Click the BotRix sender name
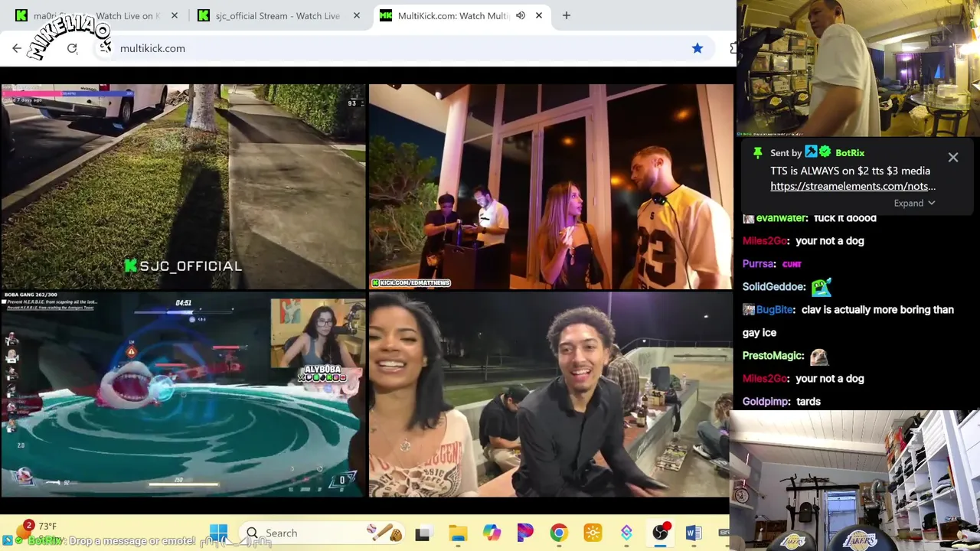980x551 pixels. coord(850,153)
